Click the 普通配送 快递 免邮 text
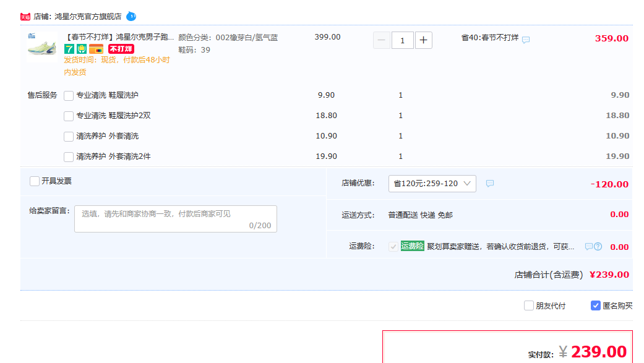The image size is (644, 363). click(x=420, y=215)
